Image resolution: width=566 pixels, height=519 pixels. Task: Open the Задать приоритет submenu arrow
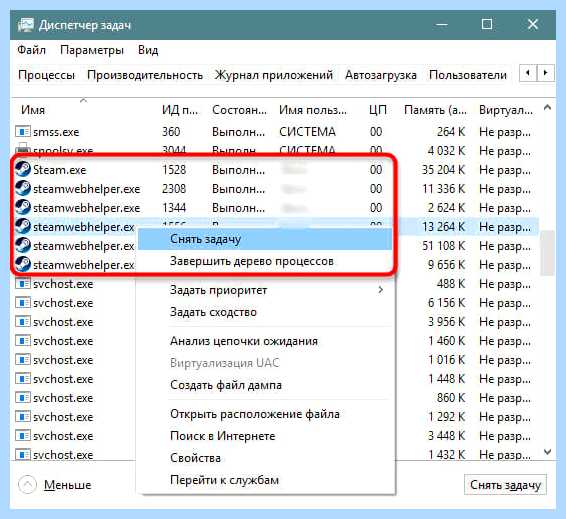point(380,290)
